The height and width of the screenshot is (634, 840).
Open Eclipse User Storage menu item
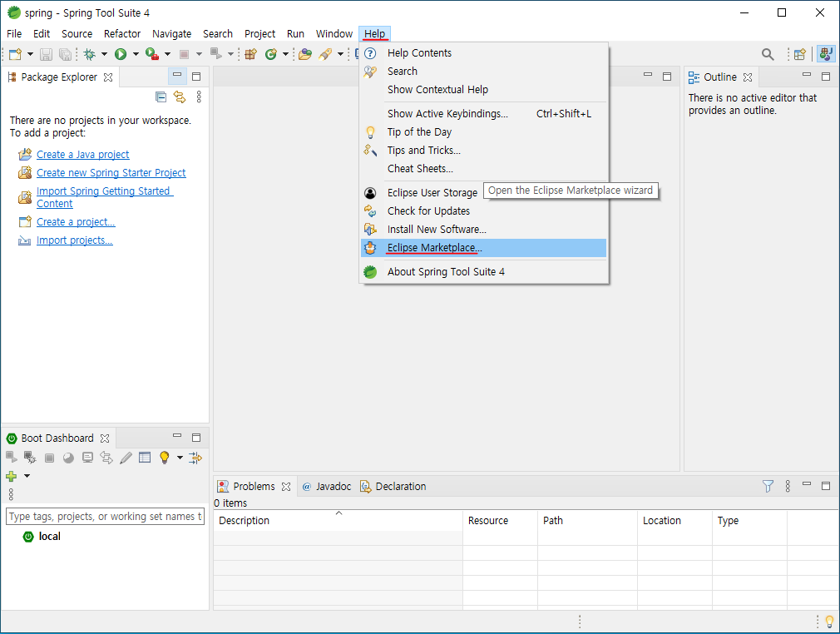pos(432,193)
